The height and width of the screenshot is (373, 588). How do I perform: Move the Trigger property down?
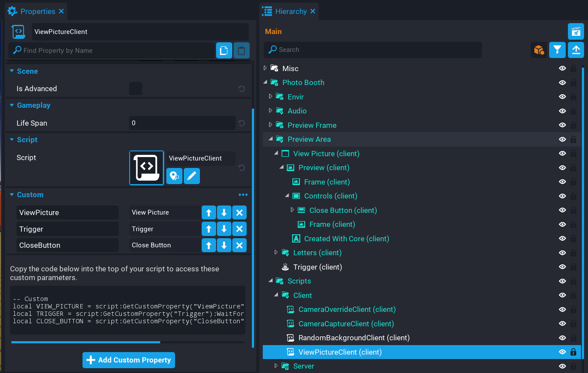tap(224, 229)
